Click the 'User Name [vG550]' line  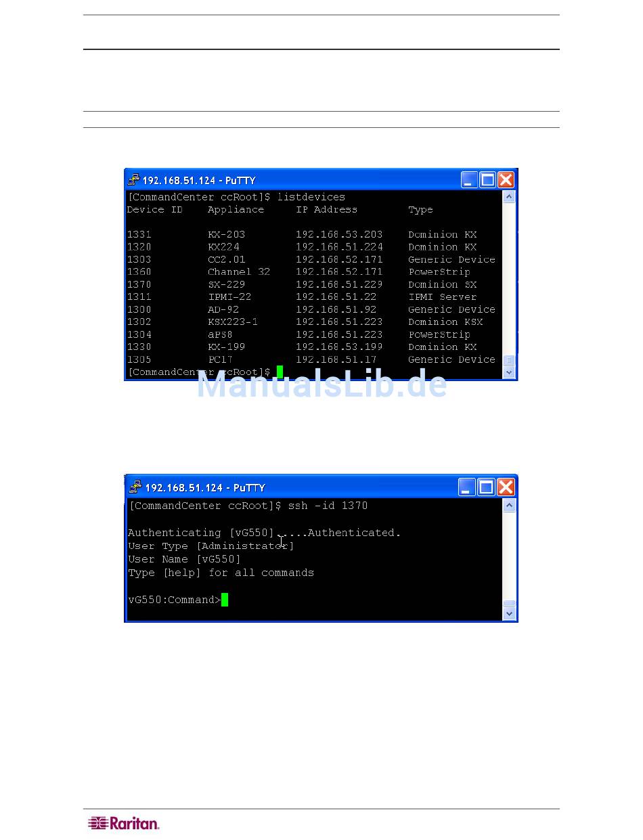pyautogui.click(x=185, y=559)
